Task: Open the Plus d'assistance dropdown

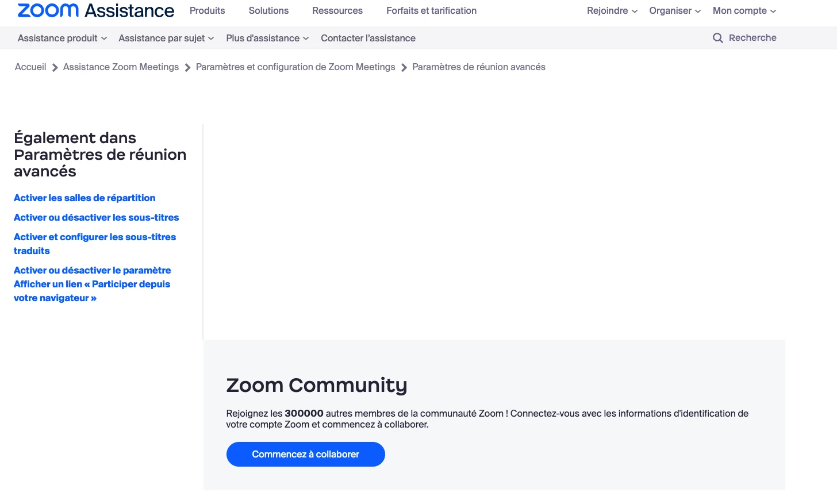Action: tap(267, 38)
